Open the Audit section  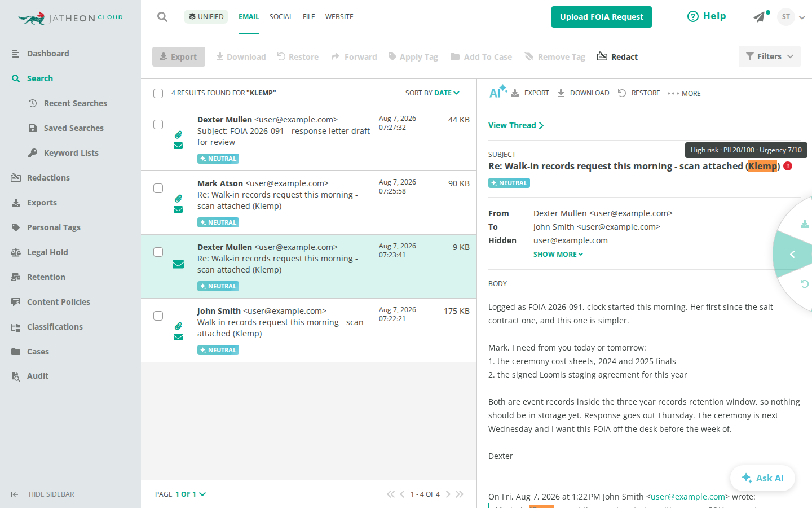(38, 376)
